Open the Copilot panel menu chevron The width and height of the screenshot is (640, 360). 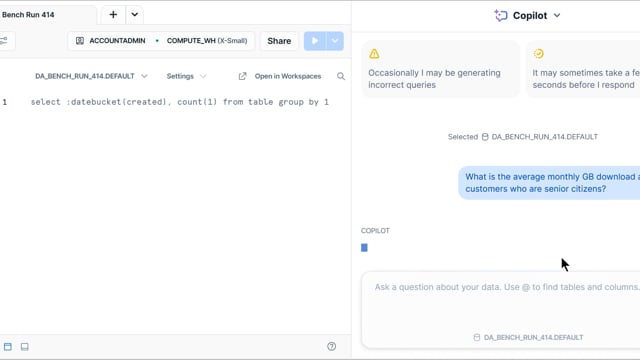click(x=557, y=16)
